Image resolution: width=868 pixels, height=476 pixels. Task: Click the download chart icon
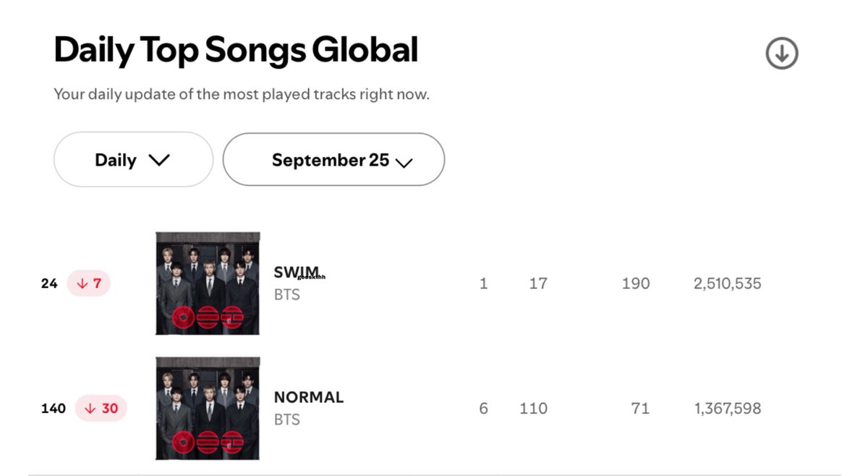tap(781, 54)
